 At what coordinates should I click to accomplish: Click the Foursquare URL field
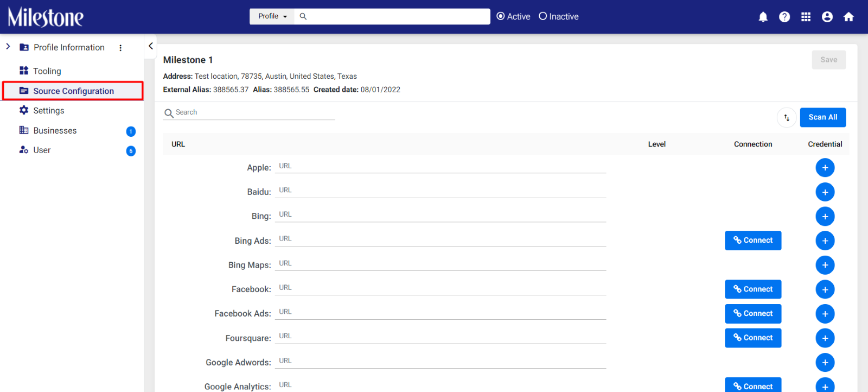(441, 336)
